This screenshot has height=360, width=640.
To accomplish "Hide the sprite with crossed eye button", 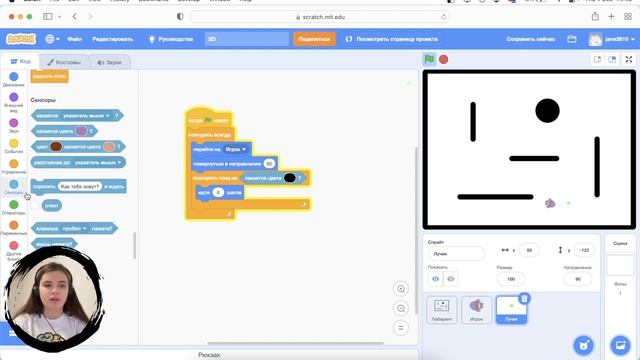I will point(451,279).
